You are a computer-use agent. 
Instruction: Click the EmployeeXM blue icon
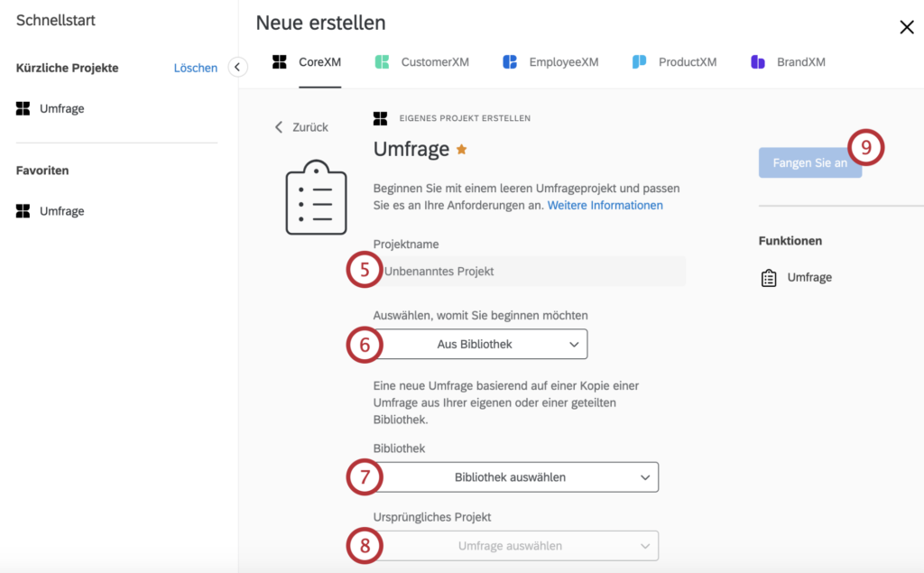(510, 62)
